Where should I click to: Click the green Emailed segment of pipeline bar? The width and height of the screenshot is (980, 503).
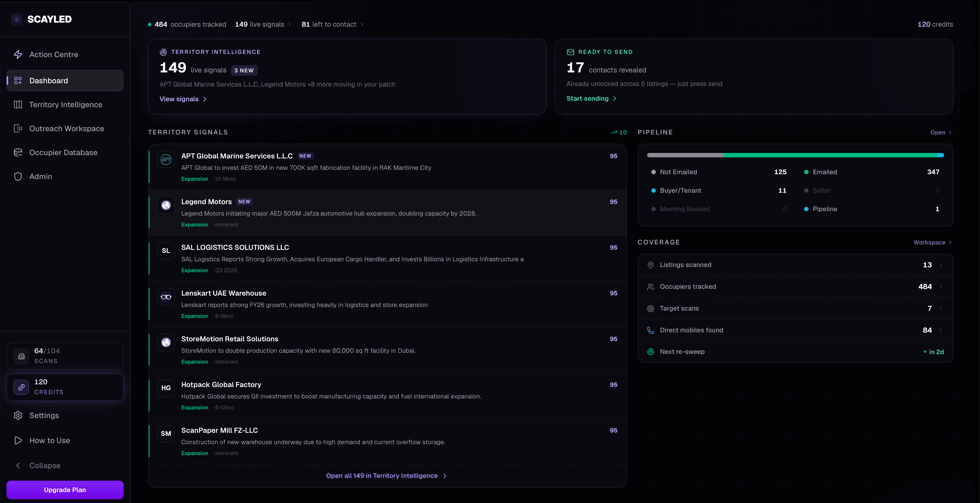pyautogui.click(x=830, y=155)
